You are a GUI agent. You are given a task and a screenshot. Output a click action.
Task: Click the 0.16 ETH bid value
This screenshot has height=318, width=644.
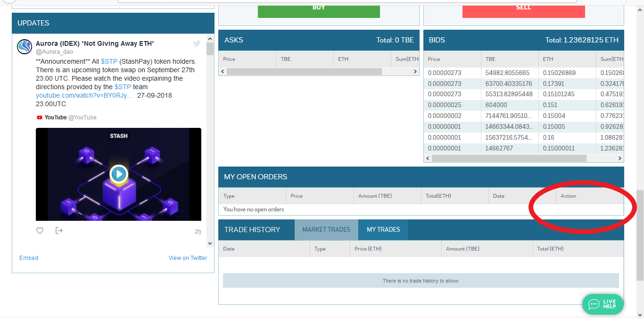pos(548,138)
